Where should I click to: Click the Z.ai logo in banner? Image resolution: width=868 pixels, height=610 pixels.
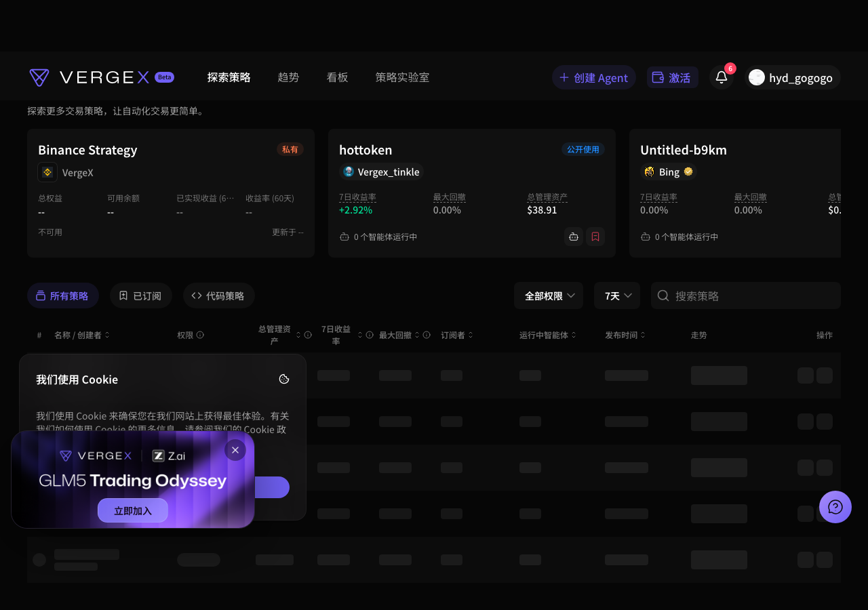coord(169,455)
